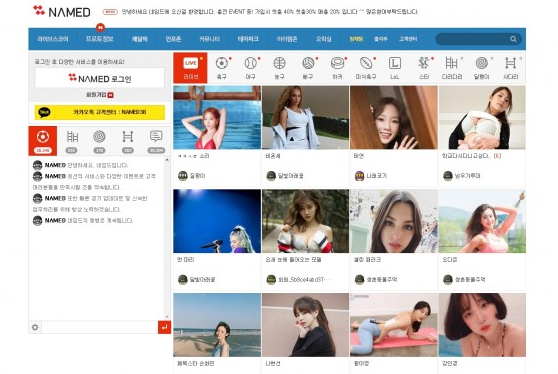Image resolution: width=558 pixels, height=374 pixels.
Task: Click the search magnifier icon
Action: 513,39
